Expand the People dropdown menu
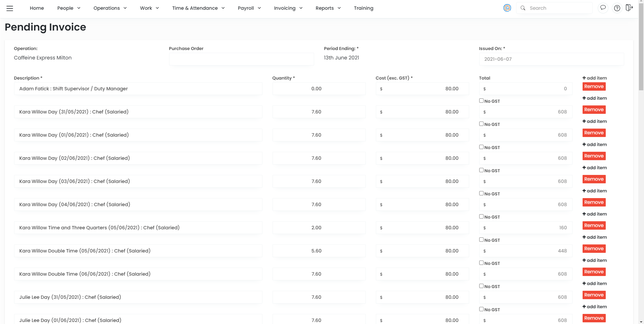 tap(69, 8)
